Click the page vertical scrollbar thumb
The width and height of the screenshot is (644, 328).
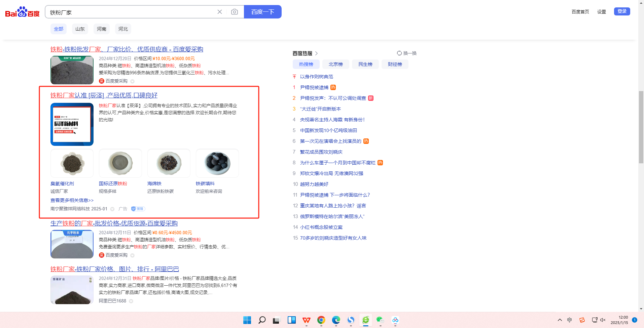tap(641, 127)
